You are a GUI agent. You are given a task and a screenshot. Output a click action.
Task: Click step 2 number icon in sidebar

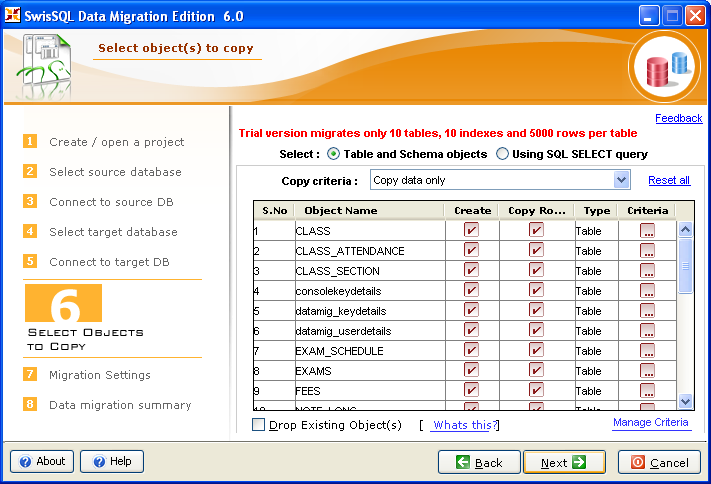coord(30,171)
